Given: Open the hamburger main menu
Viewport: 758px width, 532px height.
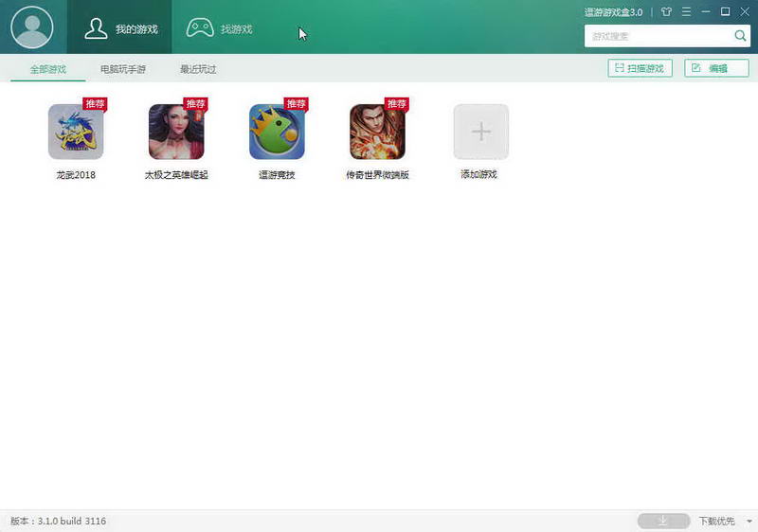Looking at the screenshot, I should coord(686,11).
